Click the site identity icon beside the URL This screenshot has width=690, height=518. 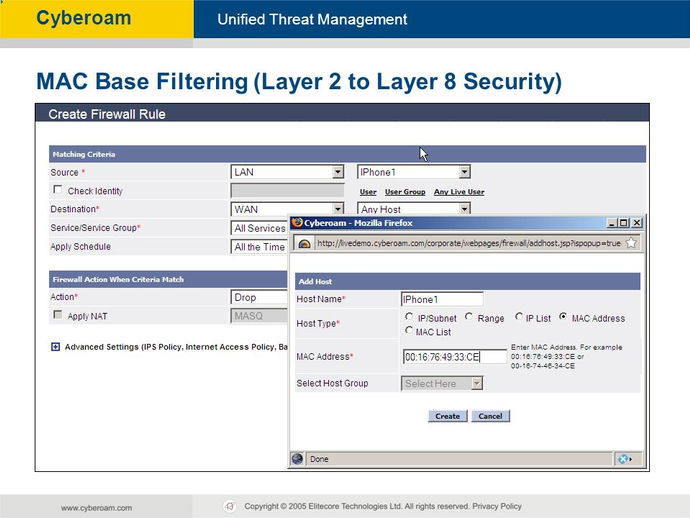pyautogui.click(x=305, y=243)
